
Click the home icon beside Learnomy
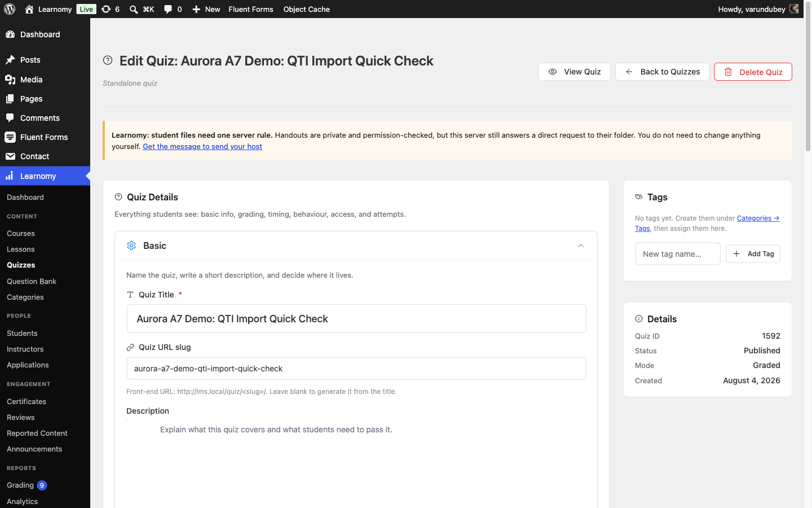29,9
